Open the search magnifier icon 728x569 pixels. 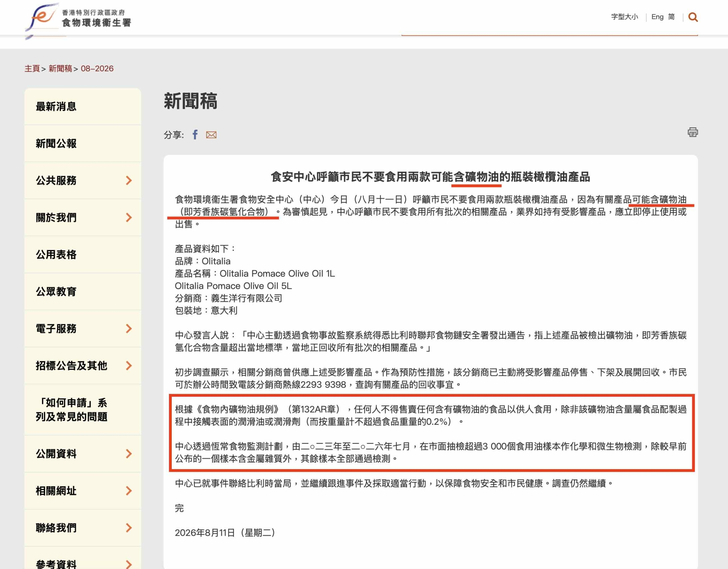click(x=693, y=17)
